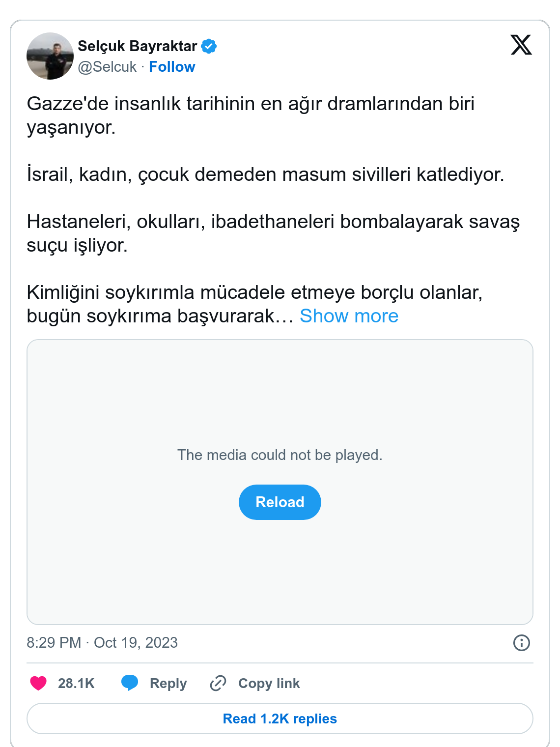Click the Selçuk Bayraktar display name
Screen dimensions: 560x747
pos(137,46)
